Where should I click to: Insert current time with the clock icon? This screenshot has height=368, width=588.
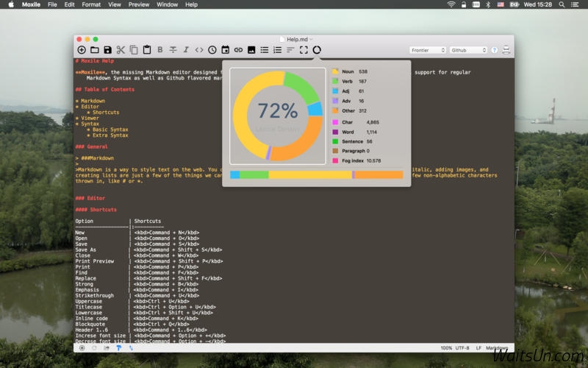[212, 50]
